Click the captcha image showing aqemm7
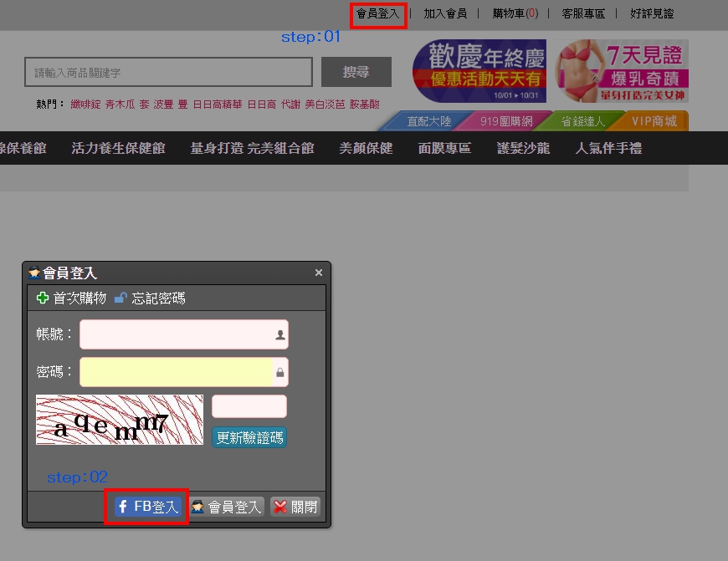Image resolution: width=728 pixels, height=561 pixels. 120,420
